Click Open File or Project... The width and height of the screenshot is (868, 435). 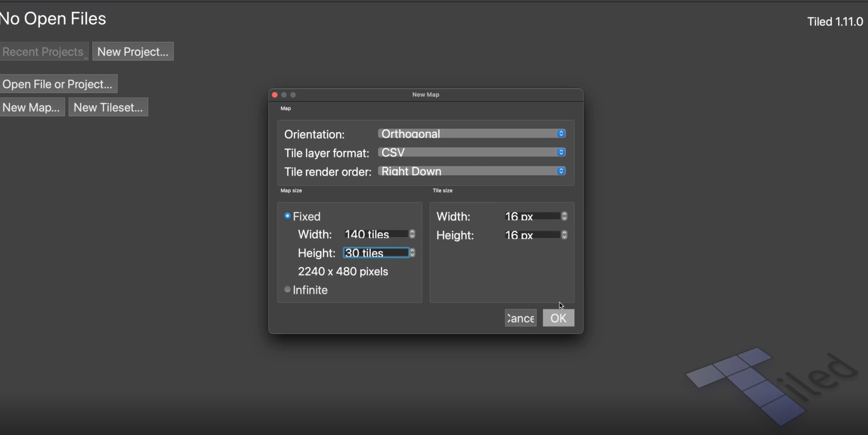point(58,84)
